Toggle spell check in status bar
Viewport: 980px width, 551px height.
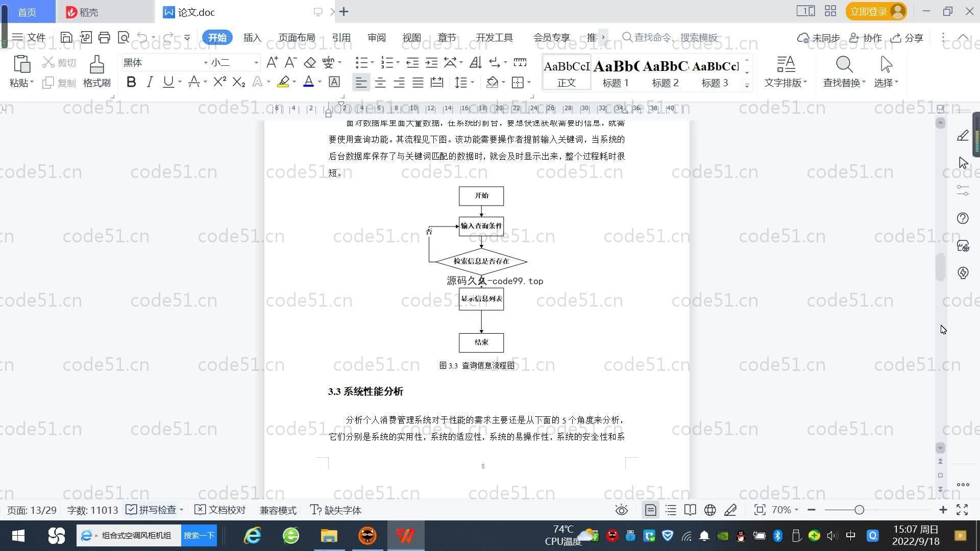(152, 510)
